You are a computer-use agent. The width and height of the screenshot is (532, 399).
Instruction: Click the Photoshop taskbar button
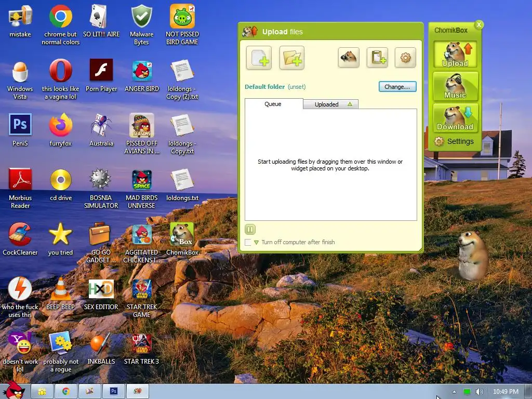[x=113, y=391]
